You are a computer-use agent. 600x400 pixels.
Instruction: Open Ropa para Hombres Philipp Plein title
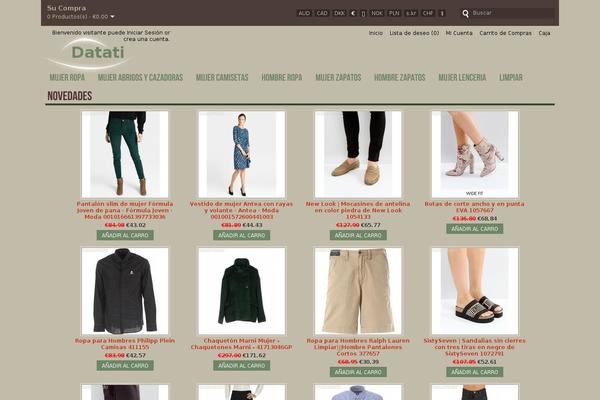pyautogui.click(x=125, y=344)
